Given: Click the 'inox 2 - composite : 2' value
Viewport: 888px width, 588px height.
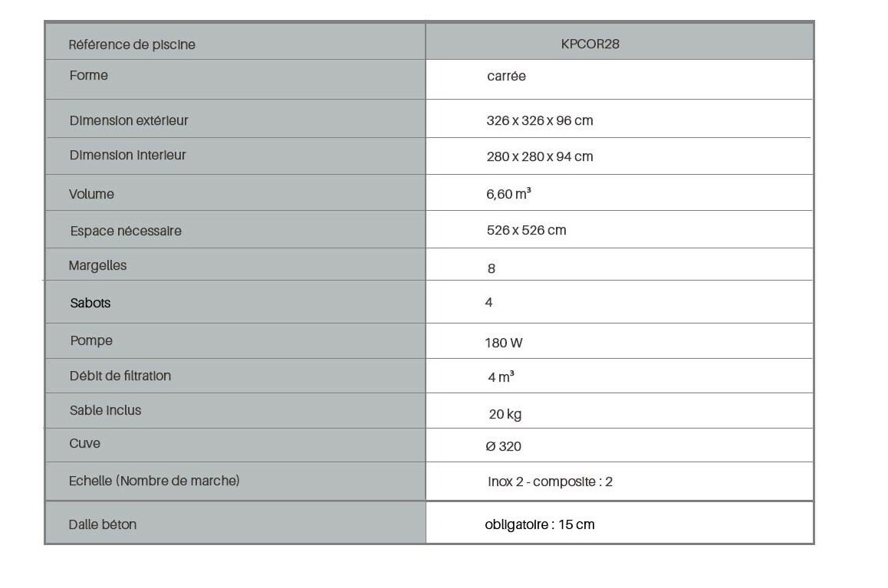Looking at the screenshot, I should [x=550, y=481].
